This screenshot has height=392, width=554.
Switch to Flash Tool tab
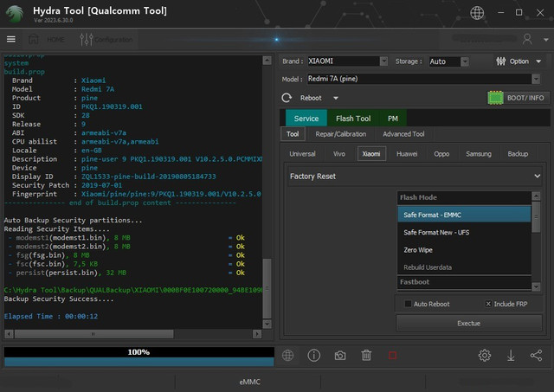(x=353, y=119)
